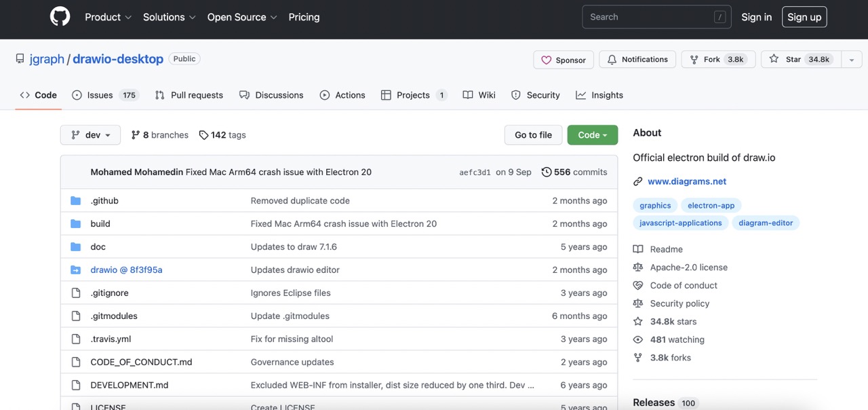Click the file icon for CODE_OF_CONDUCT.md
Image resolution: width=868 pixels, height=410 pixels.
coord(76,362)
